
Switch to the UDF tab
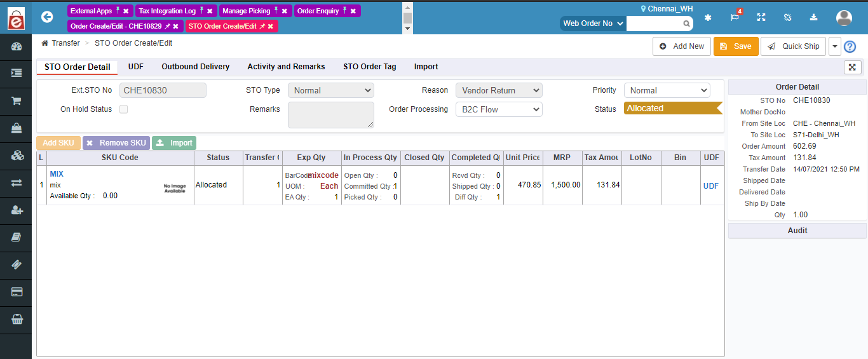[135, 67]
